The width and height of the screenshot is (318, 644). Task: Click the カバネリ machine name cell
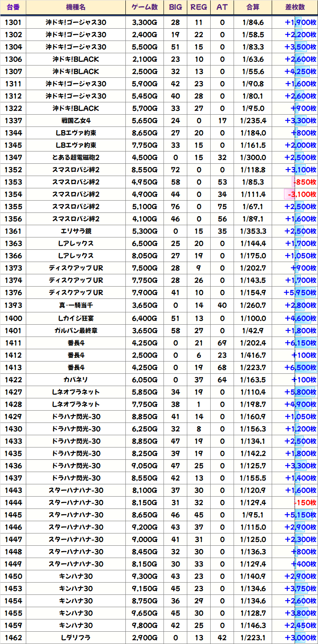click(x=76, y=380)
